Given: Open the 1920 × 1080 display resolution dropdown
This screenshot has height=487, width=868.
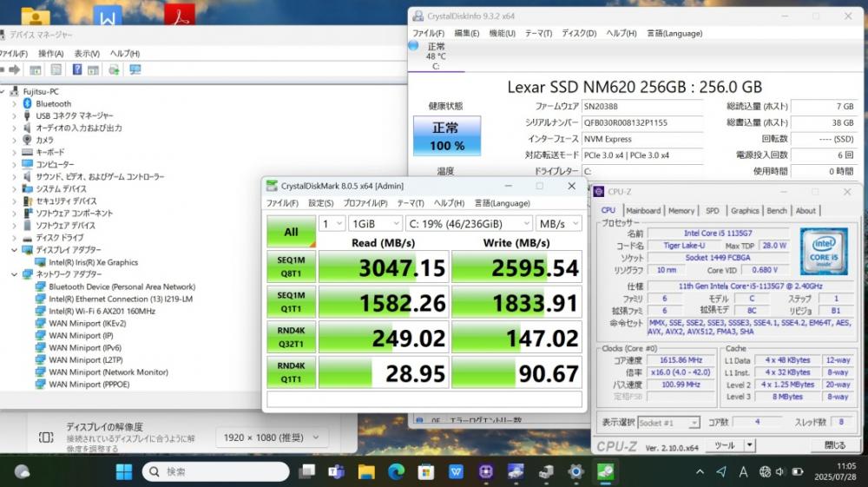Looking at the screenshot, I should point(271,438).
